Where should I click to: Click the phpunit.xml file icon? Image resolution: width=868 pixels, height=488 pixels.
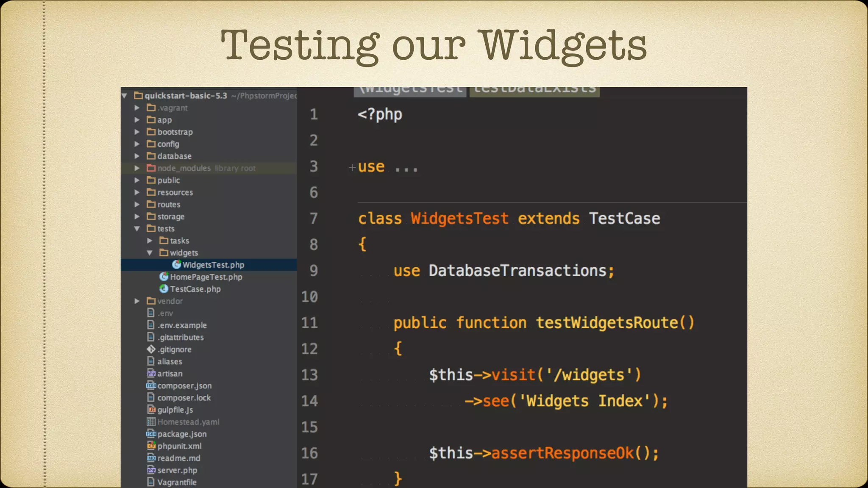[151, 446]
